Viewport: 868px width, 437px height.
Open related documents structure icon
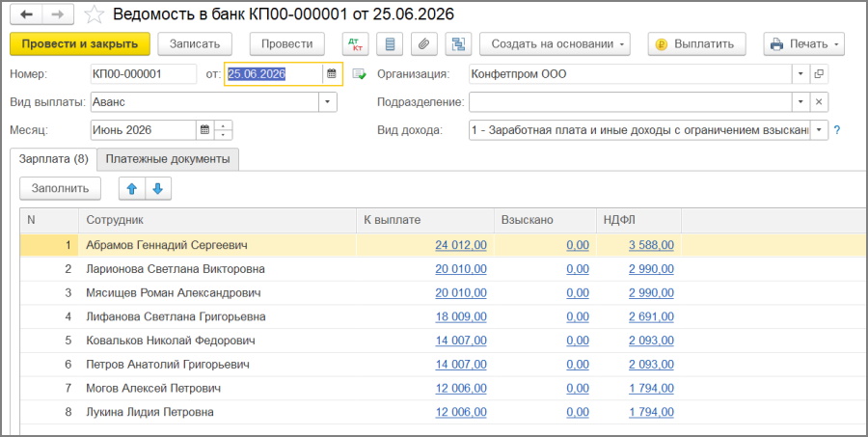[x=458, y=44]
